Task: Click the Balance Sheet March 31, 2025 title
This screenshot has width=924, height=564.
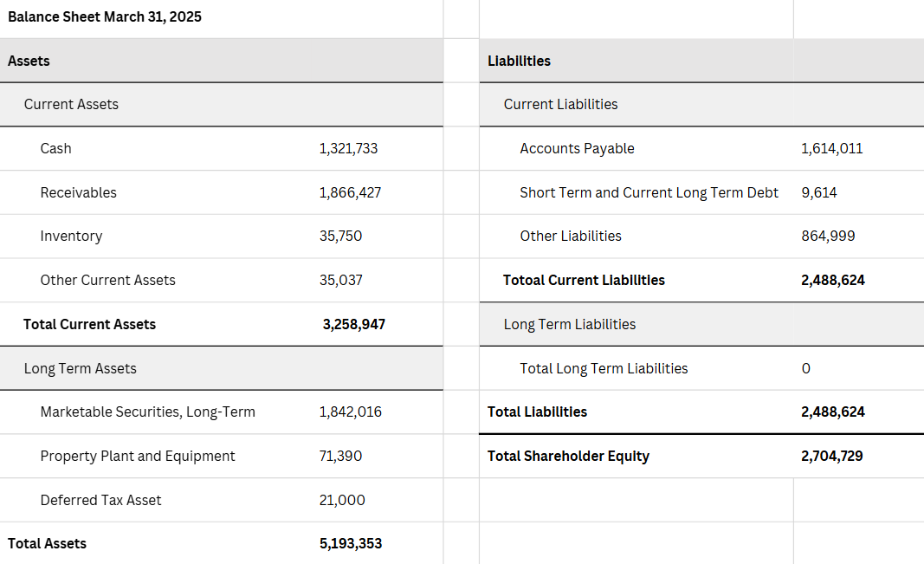Action: tap(105, 17)
